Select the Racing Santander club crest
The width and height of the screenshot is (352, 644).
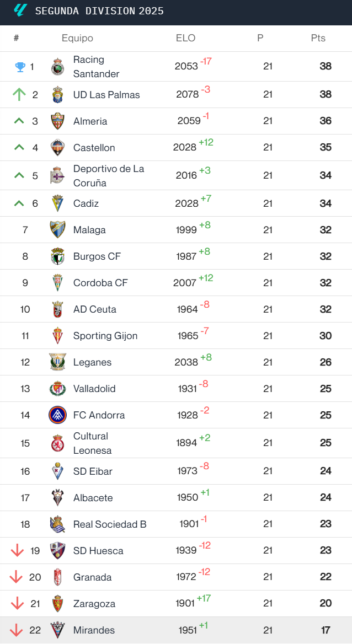tap(57, 65)
